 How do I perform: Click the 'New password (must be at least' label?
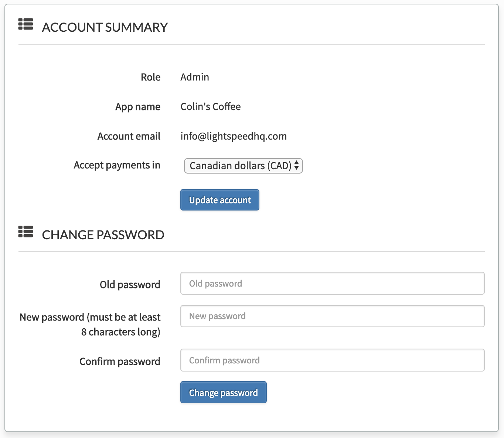(90, 317)
